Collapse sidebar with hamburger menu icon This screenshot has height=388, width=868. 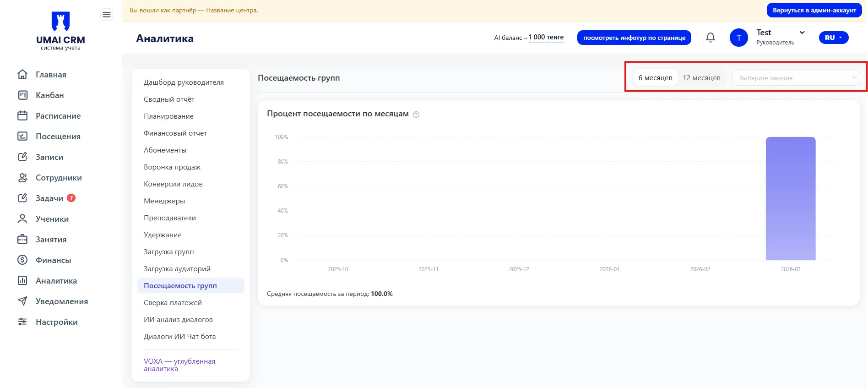coord(107,15)
